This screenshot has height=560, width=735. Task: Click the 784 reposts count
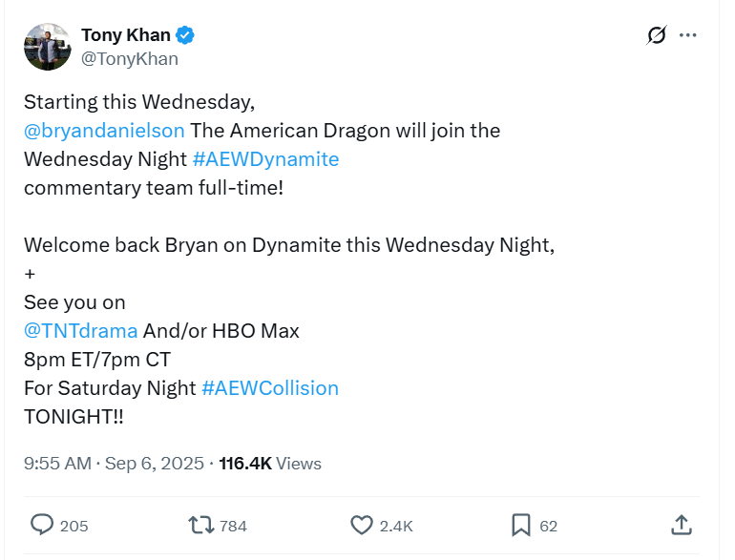(233, 526)
